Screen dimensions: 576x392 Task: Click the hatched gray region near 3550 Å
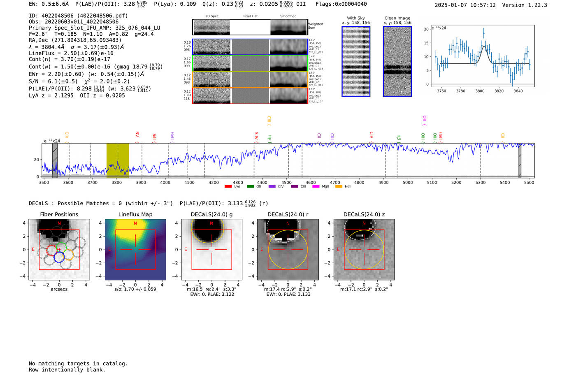[x=55, y=160]
